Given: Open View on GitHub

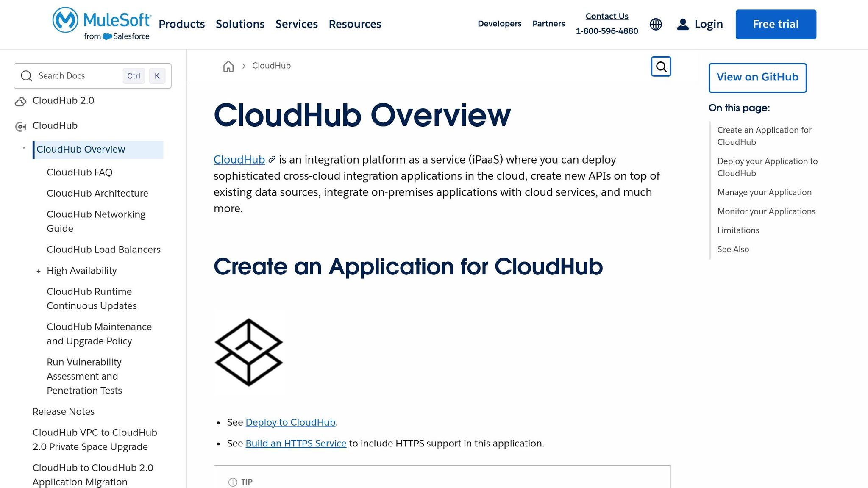Looking at the screenshot, I should coord(757,77).
